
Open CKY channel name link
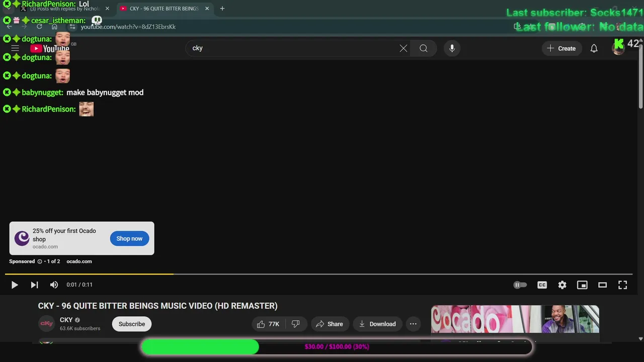coord(66,320)
